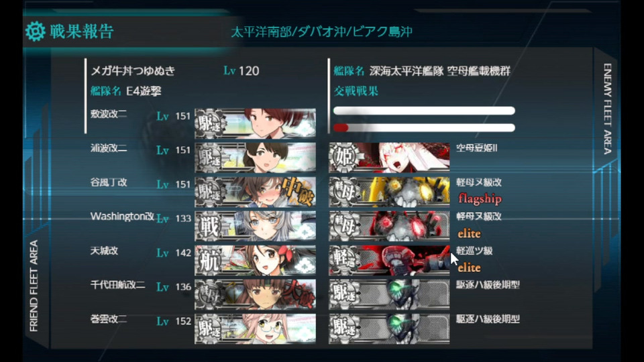
Task: Click the 戦 battleship badge on Washington改
Action: pyautogui.click(x=209, y=226)
